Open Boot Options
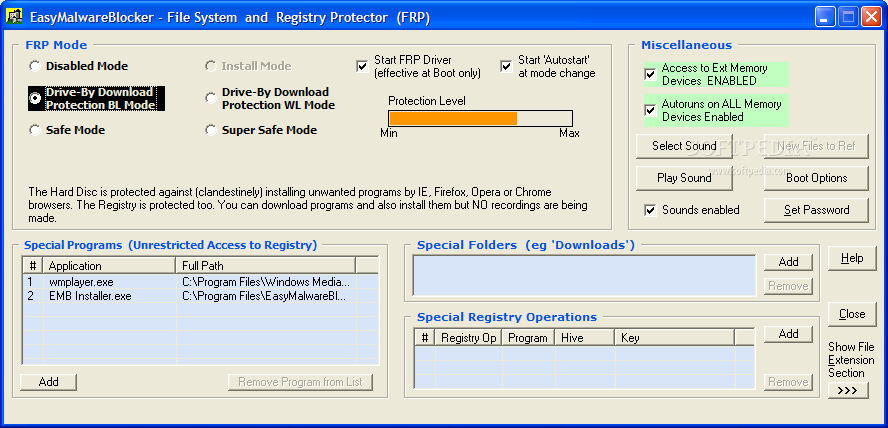This screenshot has height=428, width=888. (816, 178)
